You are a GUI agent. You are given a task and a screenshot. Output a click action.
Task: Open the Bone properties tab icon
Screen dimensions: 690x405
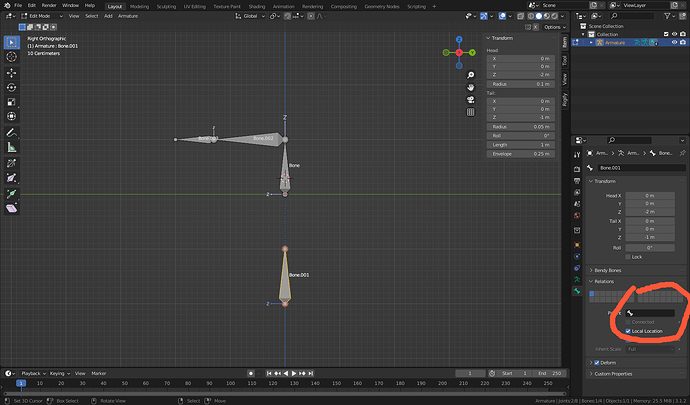(577, 291)
